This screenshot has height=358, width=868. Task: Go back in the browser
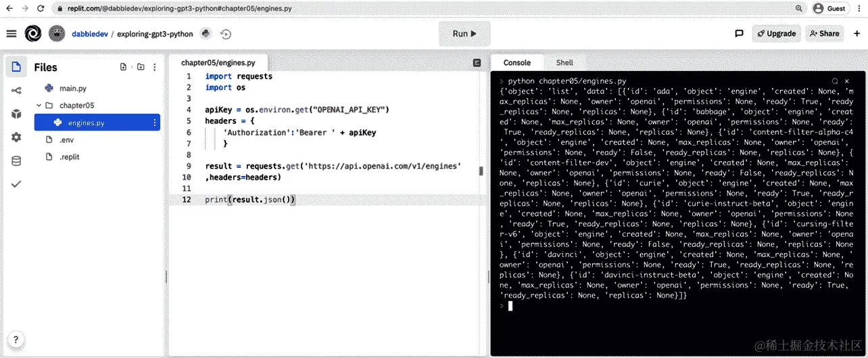click(x=9, y=8)
